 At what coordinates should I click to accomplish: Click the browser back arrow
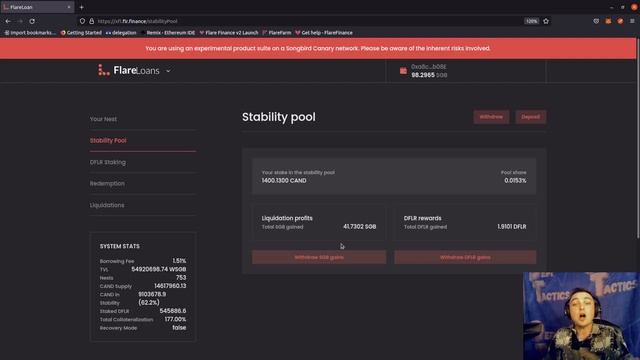pos(8,21)
